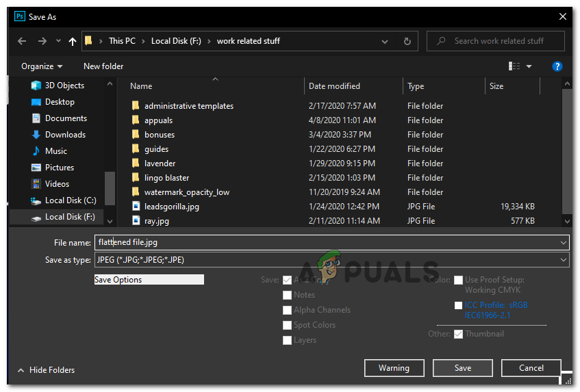
Task: Select the text 'File folder' in the bonuses row
Action: click(x=425, y=135)
